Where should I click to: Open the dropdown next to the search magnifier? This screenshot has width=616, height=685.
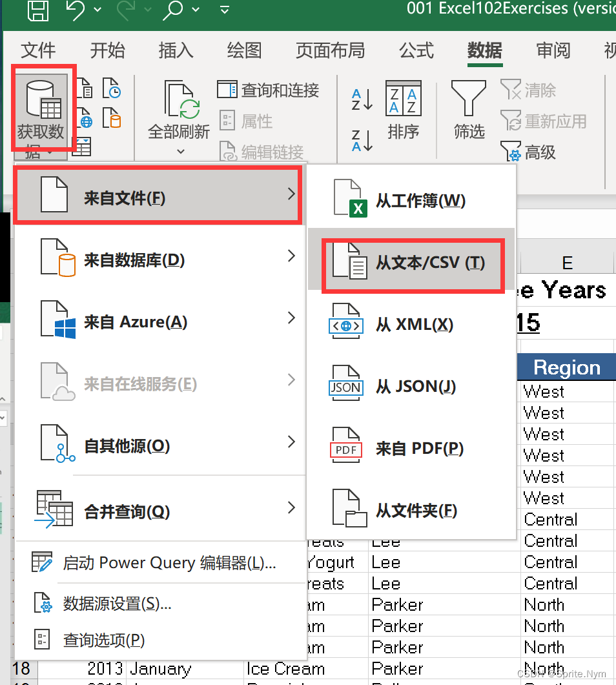pyautogui.click(x=196, y=10)
